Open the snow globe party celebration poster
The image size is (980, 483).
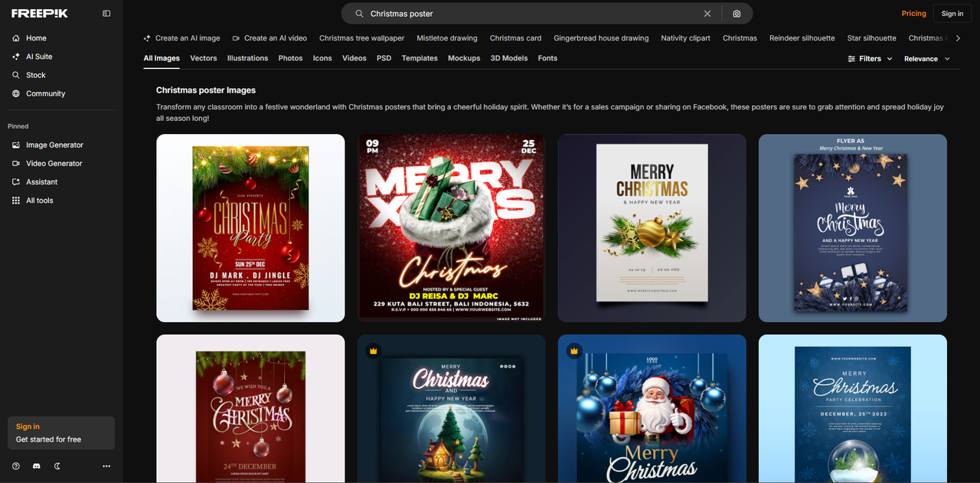852,408
